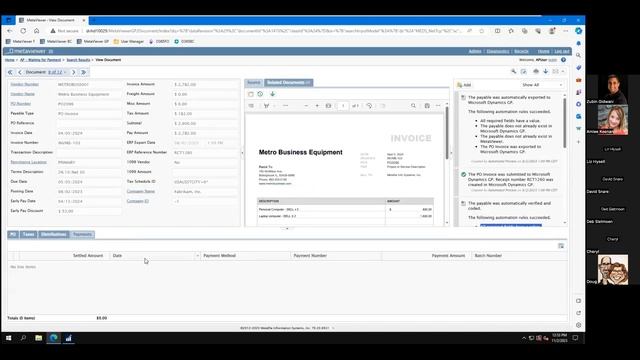Click the key icon in document toolbar
This screenshot has width=640, height=360.
tap(513, 71)
